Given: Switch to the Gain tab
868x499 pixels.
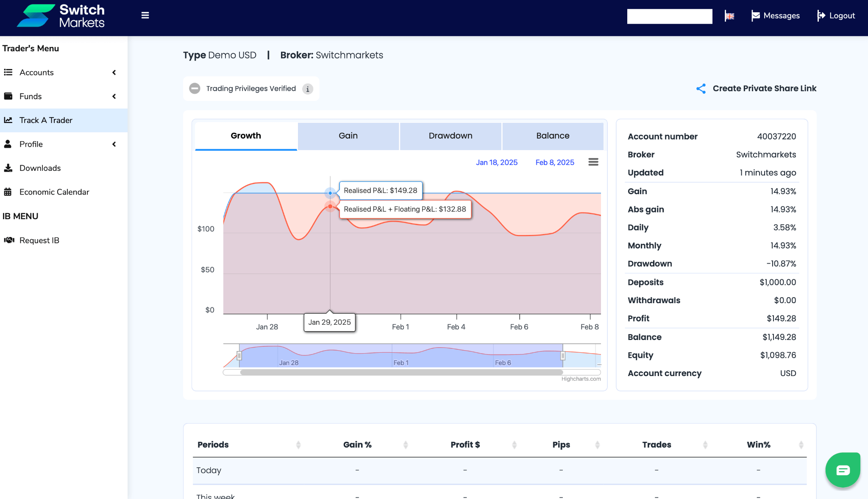Looking at the screenshot, I should [x=348, y=136].
